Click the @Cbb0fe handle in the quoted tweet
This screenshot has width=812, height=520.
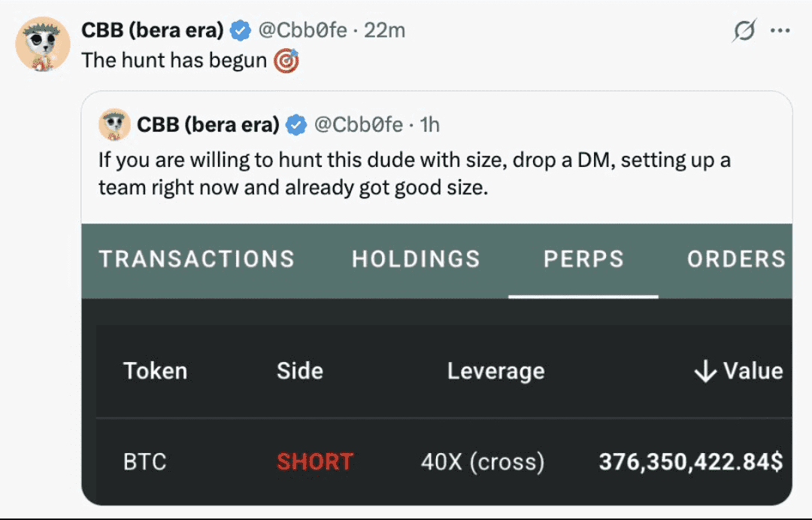(x=358, y=125)
